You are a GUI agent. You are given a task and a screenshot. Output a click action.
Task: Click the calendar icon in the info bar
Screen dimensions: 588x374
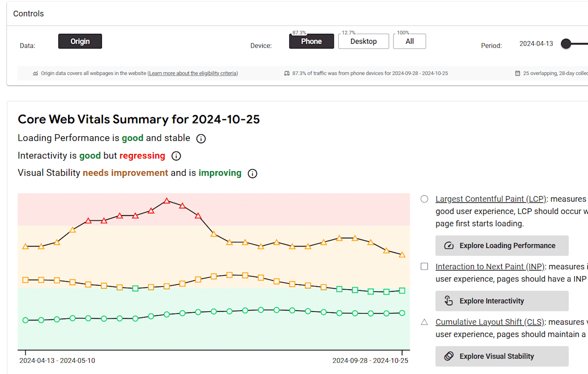pyautogui.click(x=517, y=74)
